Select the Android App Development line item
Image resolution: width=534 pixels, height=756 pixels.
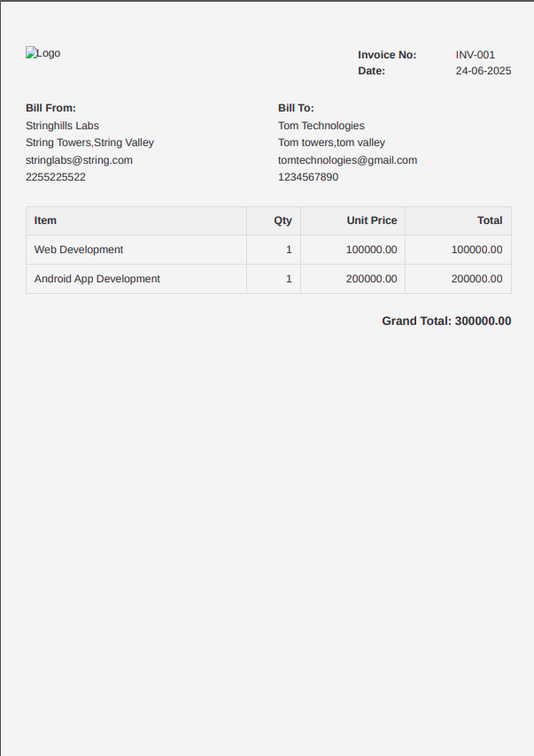pos(97,279)
